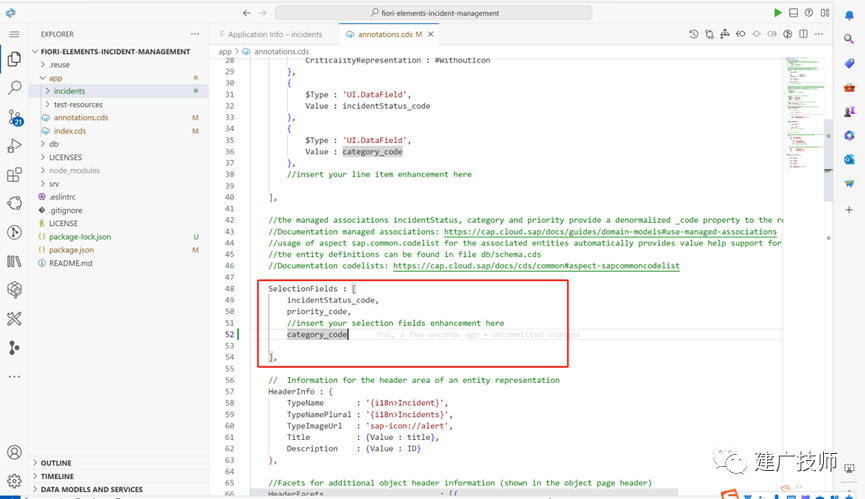Image resolution: width=865 pixels, height=499 pixels.
Task: Run using the green play button
Action: (x=777, y=13)
